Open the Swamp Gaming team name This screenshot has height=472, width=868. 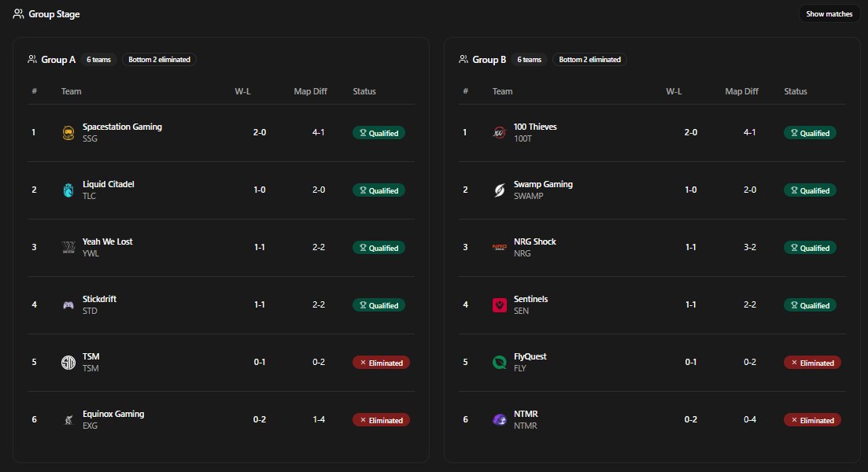543,184
